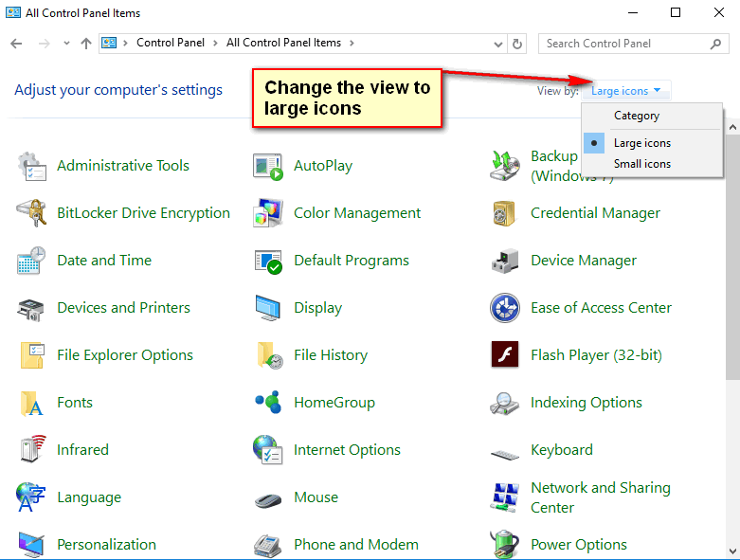
Task: Open the Network and Sharing Center link
Action: click(x=601, y=497)
